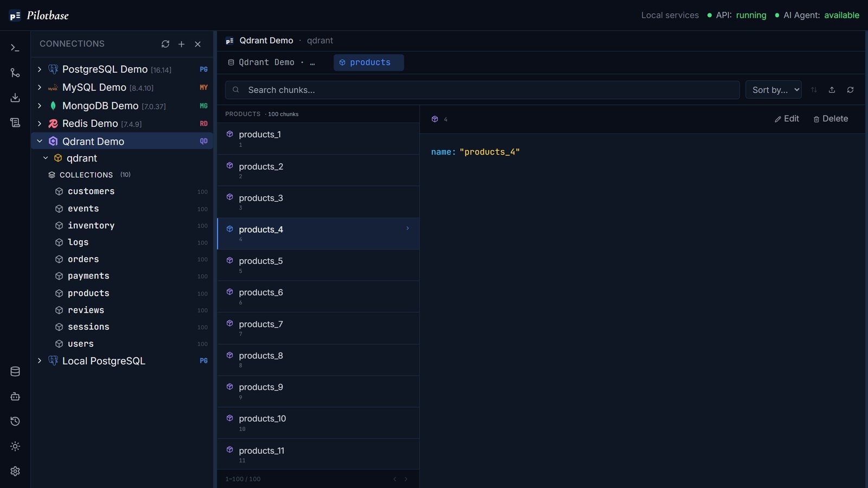
Task: Close the Connections panel
Action: pos(198,44)
